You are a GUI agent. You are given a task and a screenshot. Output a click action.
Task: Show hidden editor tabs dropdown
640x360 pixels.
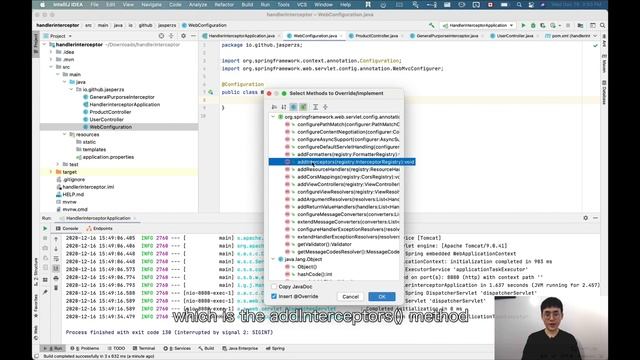[x=595, y=36]
